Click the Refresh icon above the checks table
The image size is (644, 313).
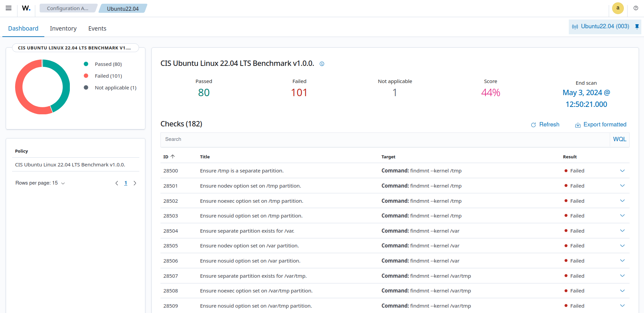[534, 124]
